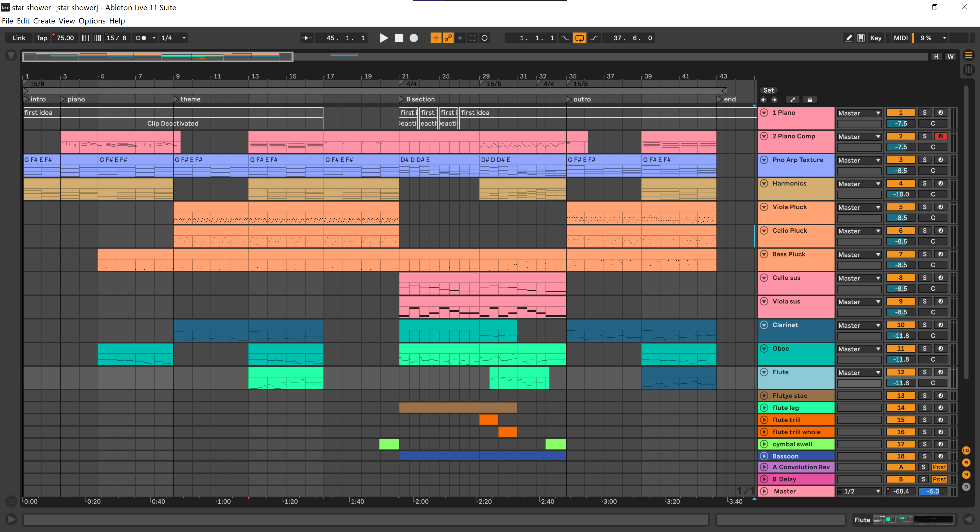
Task: Toggle the computer MIDI keyboard icon
Action: pyautogui.click(x=861, y=38)
